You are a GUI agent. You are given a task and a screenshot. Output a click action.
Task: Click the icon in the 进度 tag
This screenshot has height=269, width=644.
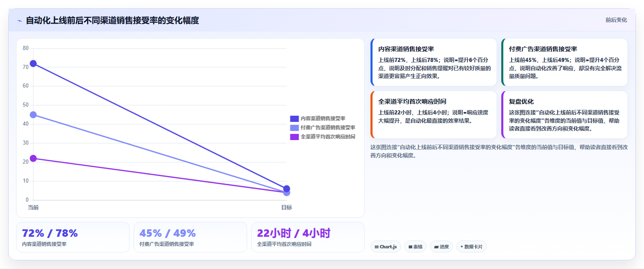436,247
